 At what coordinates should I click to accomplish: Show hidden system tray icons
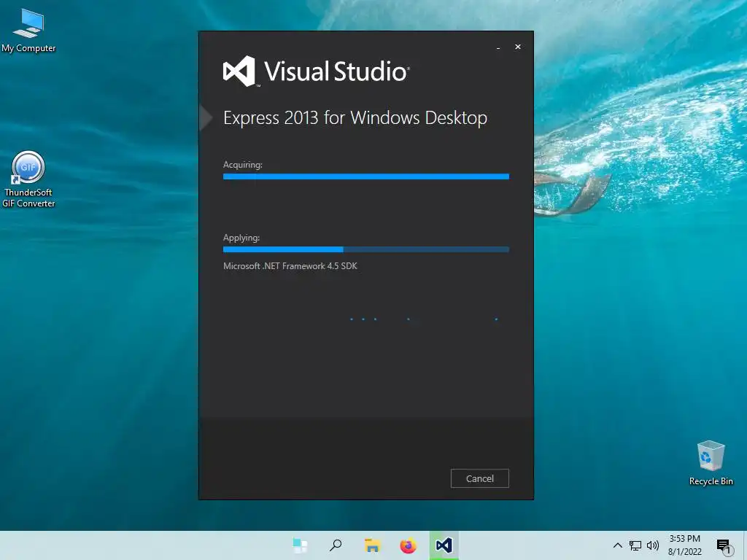point(617,545)
